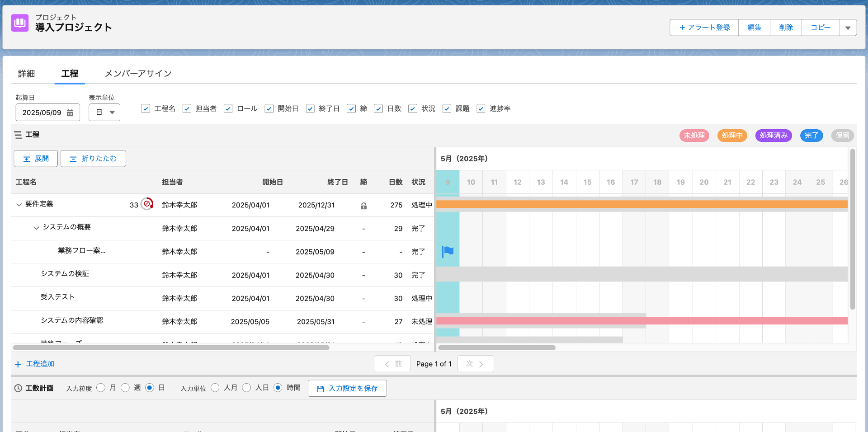Choose 人日 as the input unit

(x=246, y=388)
